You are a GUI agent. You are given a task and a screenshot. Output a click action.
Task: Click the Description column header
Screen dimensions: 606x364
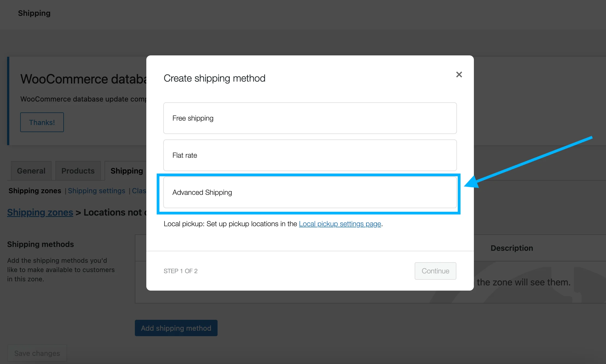[x=512, y=248]
